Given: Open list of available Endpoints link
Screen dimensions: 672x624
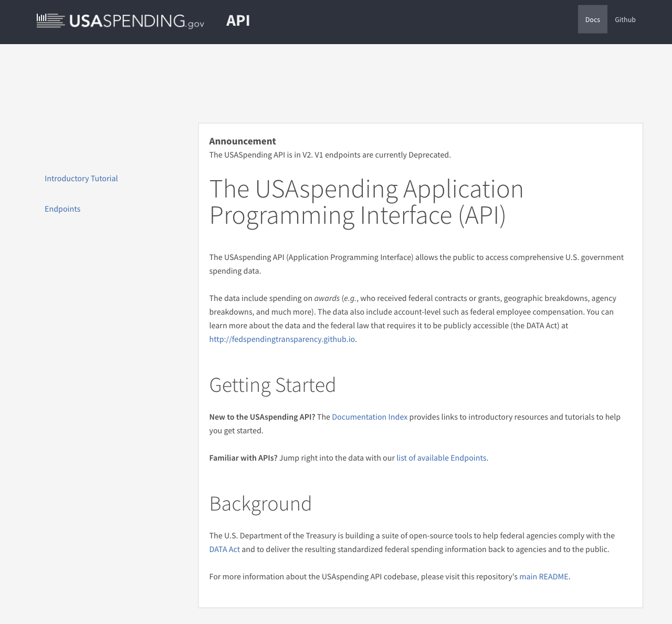Looking at the screenshot, I should click(441, 458).
